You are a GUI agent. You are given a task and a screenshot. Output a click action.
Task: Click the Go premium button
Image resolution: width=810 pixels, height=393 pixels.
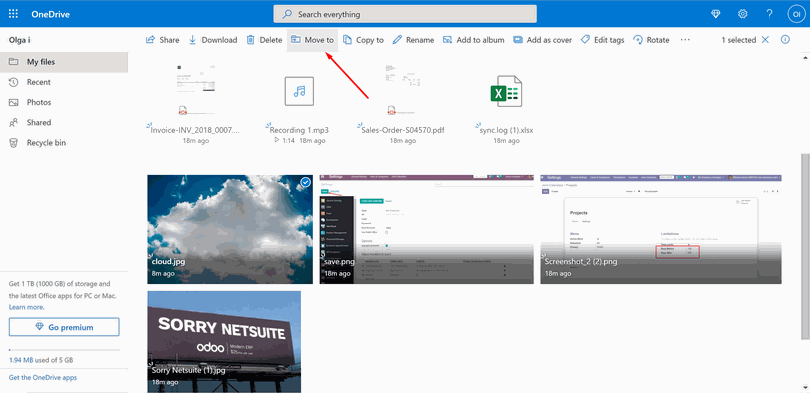(64, 327)
